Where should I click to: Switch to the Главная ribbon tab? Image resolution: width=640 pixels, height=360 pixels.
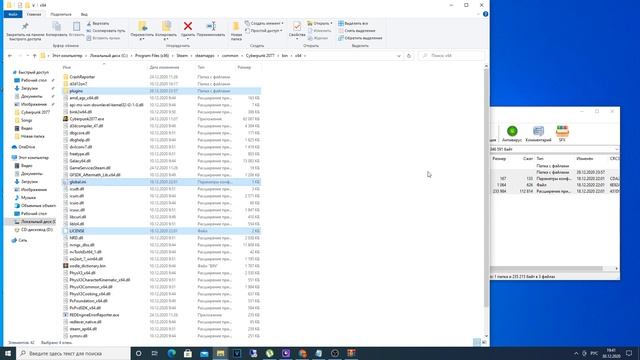click(x=34, y=14)
